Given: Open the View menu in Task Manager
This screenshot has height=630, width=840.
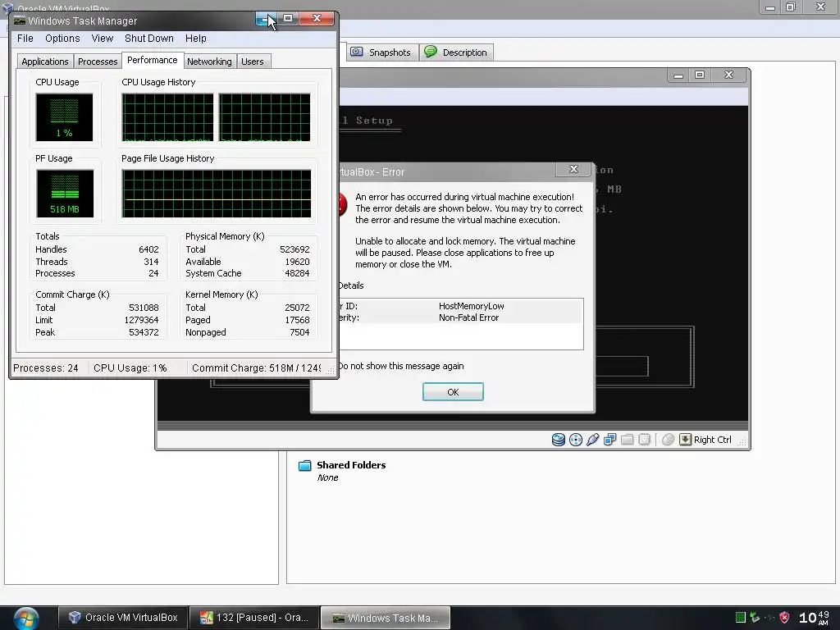Looking at the screenshot, I should pos(102,39).
